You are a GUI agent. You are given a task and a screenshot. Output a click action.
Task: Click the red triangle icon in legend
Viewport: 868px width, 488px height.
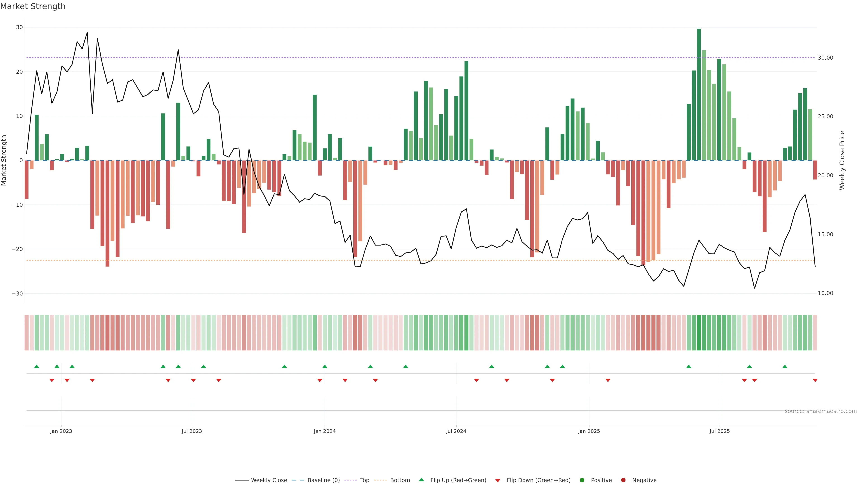click(498, 480)
